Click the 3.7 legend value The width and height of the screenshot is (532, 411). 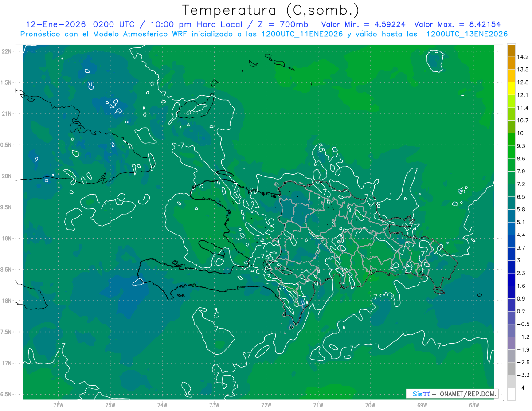pyautogui.click(x=521, y=248)
